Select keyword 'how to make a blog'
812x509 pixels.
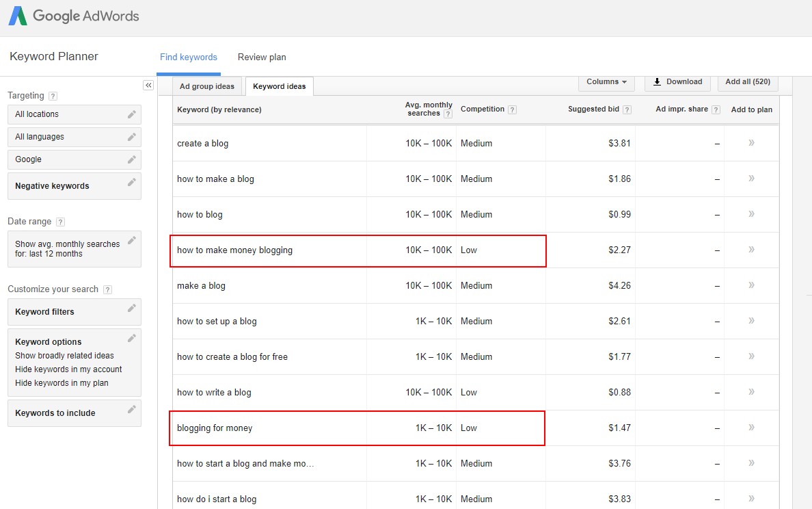click(215, 179)
